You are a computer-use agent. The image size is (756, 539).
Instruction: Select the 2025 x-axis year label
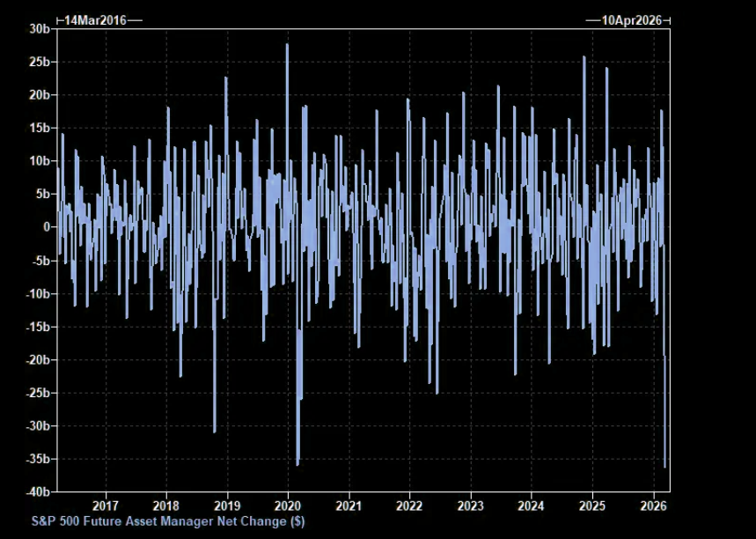click(x=592, y=506)
